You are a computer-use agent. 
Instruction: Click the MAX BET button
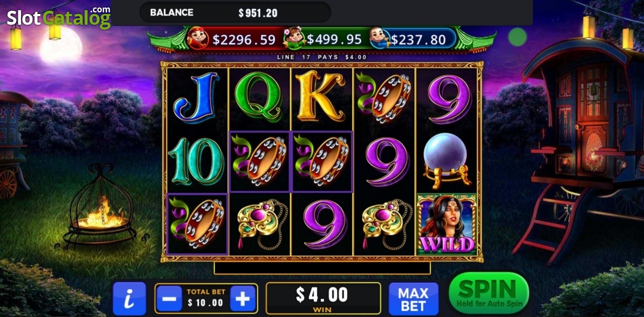413,299
